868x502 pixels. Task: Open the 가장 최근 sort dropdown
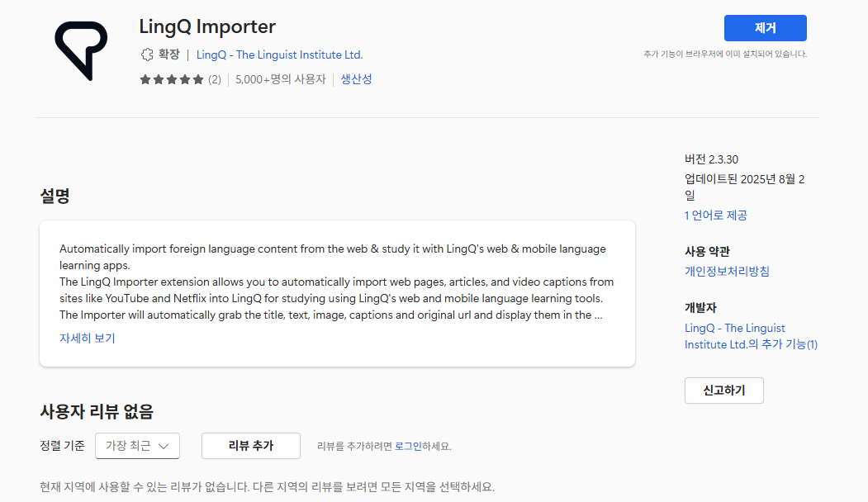(137, 446)
